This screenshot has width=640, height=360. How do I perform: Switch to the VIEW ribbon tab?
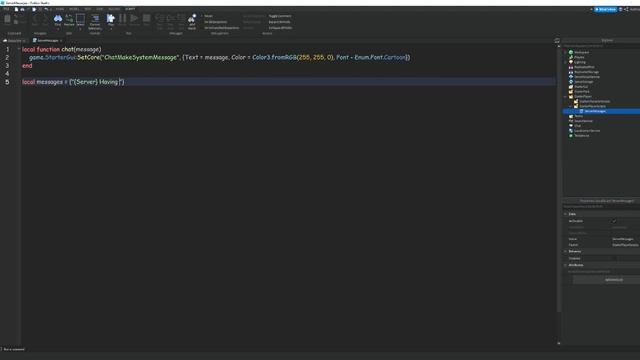click(x=100, y=9)
